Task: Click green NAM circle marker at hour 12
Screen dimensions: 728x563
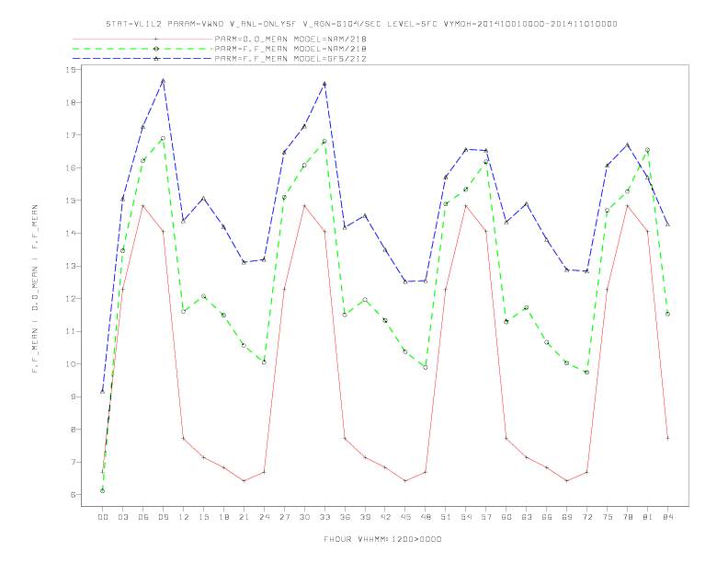Action: [184, 312]
